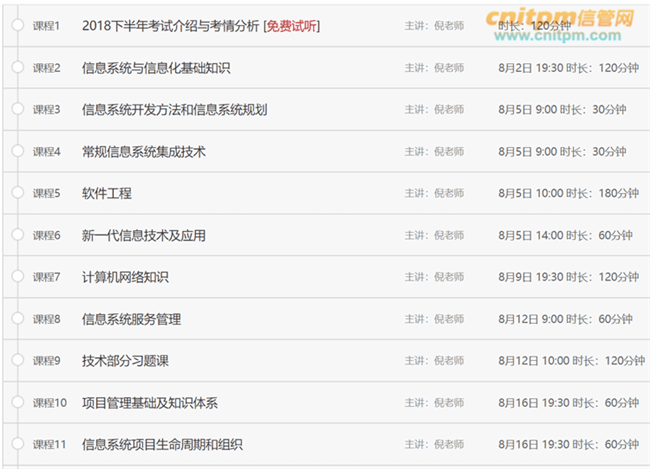Click the 课程7 row label
Viewport: 650px width, 469px height.
pos(47,277)
